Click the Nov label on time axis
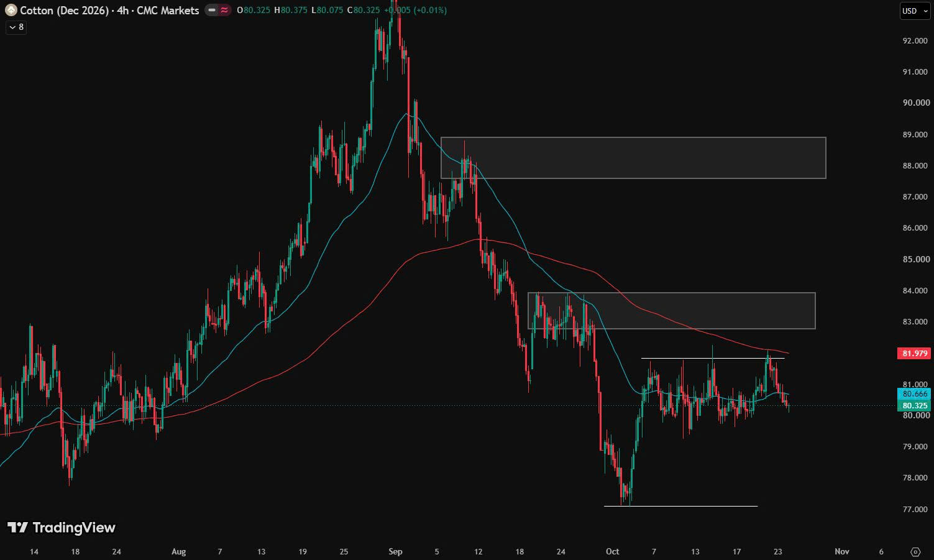This screenshot has width=934, height=560. click(842, 551)
